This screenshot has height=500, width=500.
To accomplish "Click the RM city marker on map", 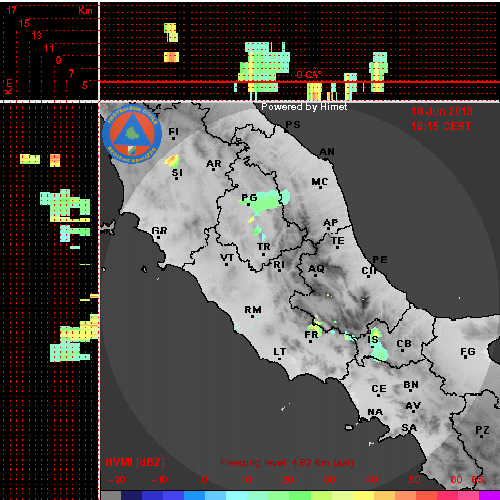I will (253, 316).
